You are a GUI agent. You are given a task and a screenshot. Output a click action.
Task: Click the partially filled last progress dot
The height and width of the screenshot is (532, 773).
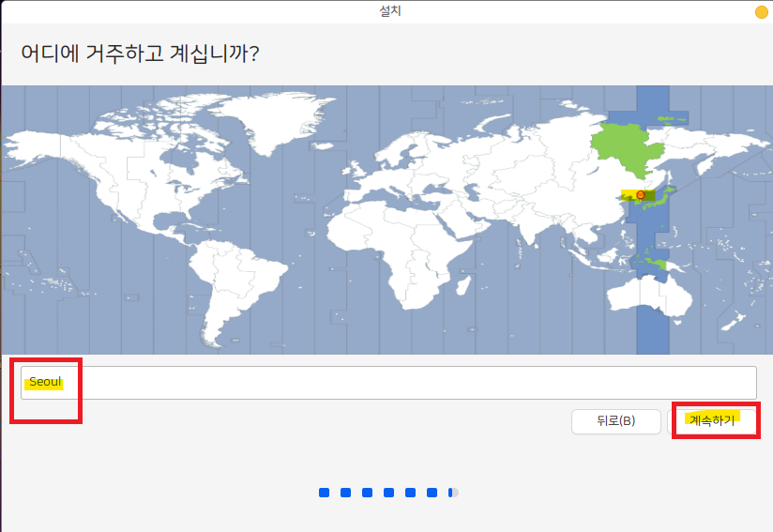click(453, 493)
